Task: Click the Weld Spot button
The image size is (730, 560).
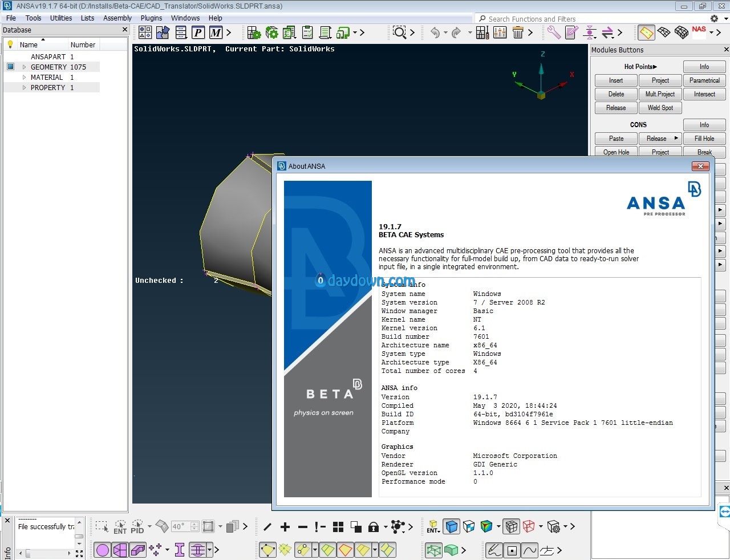Action: [660, 108]
